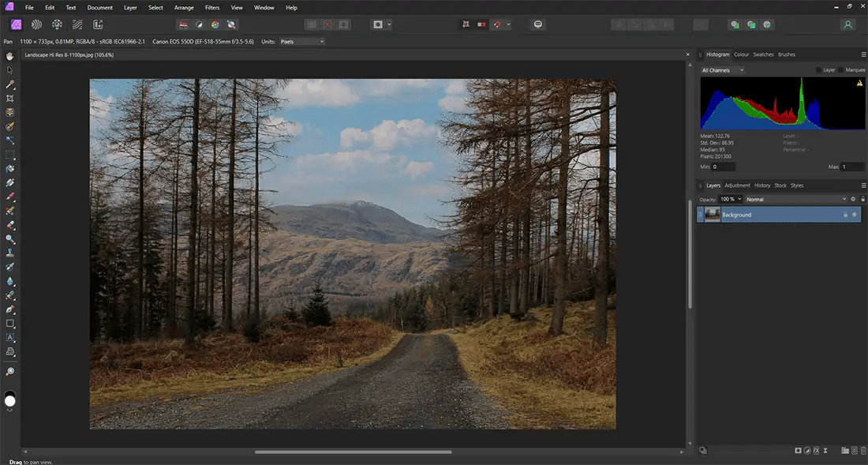Open the Normal blend mode dropdown
Viewport: 868px width, 465px height.
pyautogui.click(x=796, y=199)
